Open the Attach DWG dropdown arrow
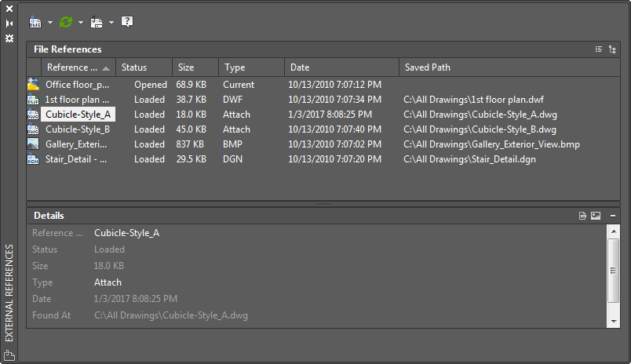 tap(50, 22)
